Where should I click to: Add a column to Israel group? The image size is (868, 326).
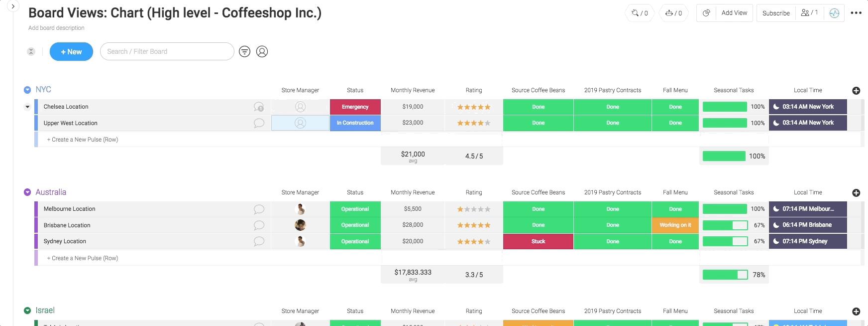coord(856,311)
